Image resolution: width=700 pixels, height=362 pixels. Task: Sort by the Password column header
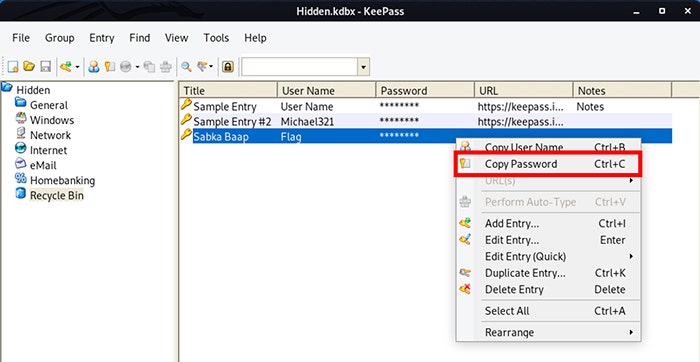(425, 91)
